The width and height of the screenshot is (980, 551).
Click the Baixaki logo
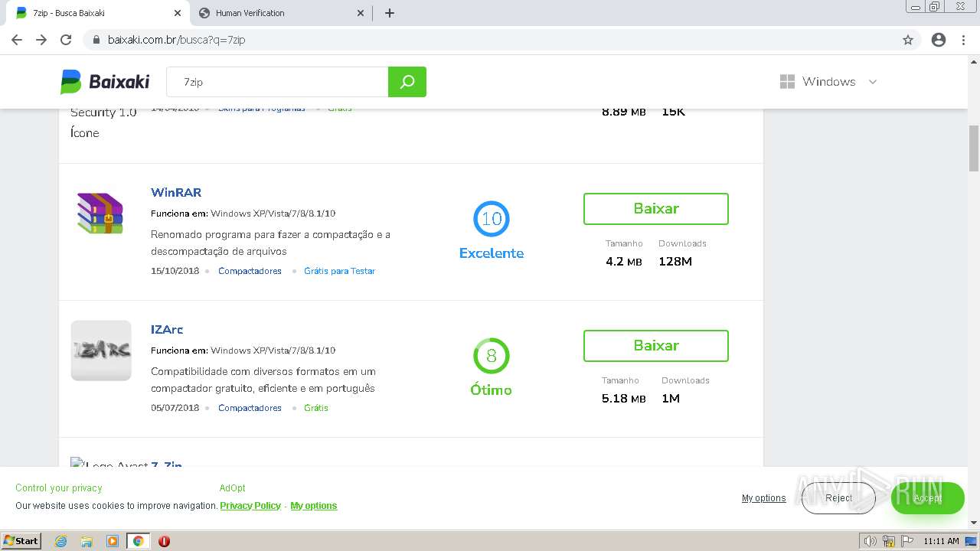point(105,82)
